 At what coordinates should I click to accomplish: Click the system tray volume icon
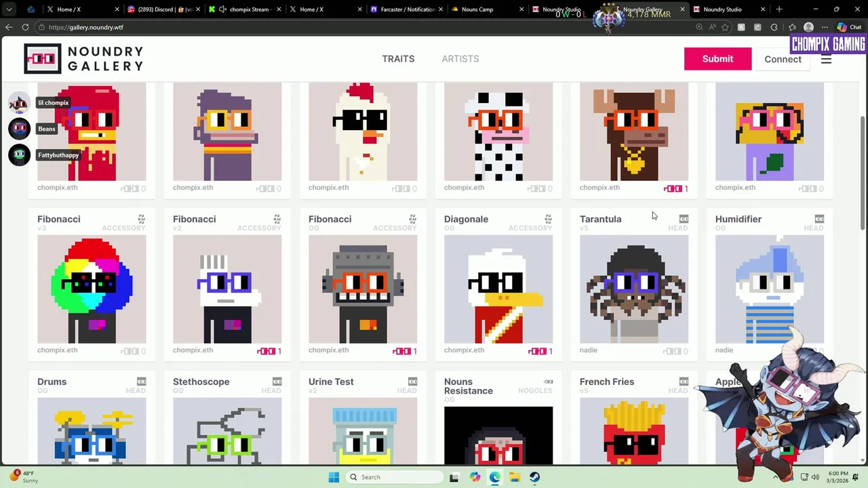[816, 477]
